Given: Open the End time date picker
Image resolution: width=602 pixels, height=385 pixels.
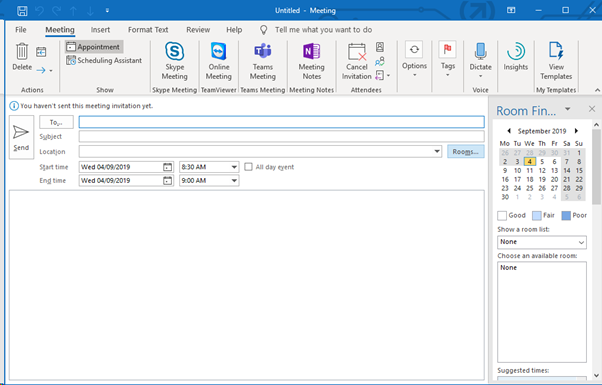Looking at the screenshot, I should 167,180.
